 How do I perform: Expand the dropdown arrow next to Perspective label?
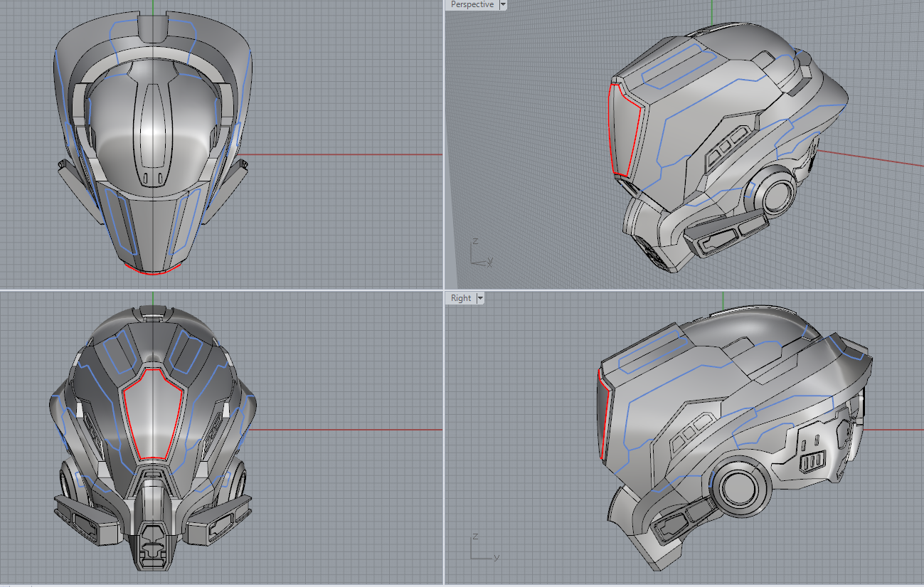click(x=504, y=4)
